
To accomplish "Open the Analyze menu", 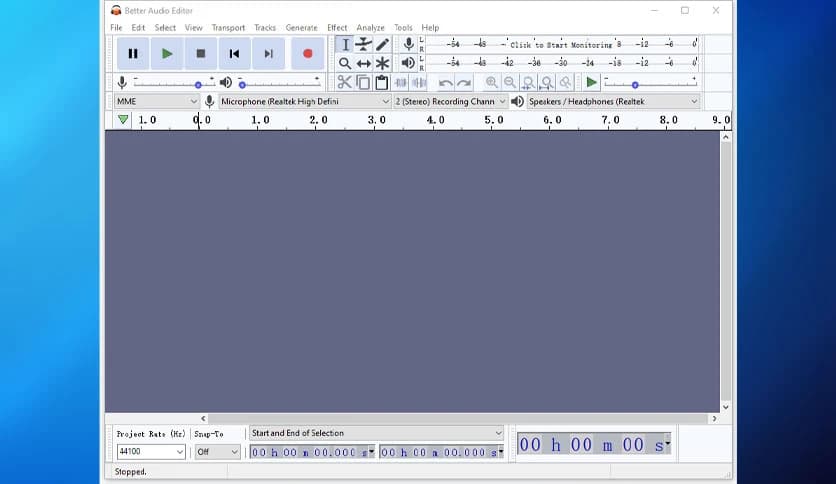I will click(371, 27).
